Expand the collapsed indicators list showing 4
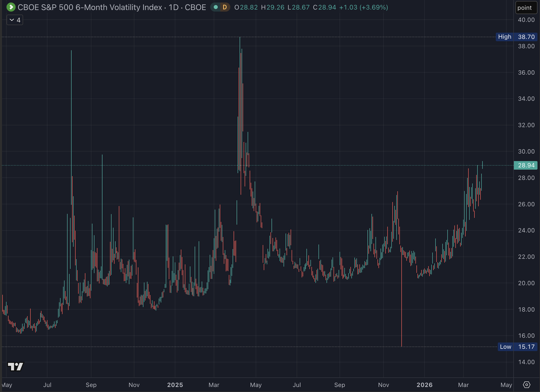 click(15, 20)
